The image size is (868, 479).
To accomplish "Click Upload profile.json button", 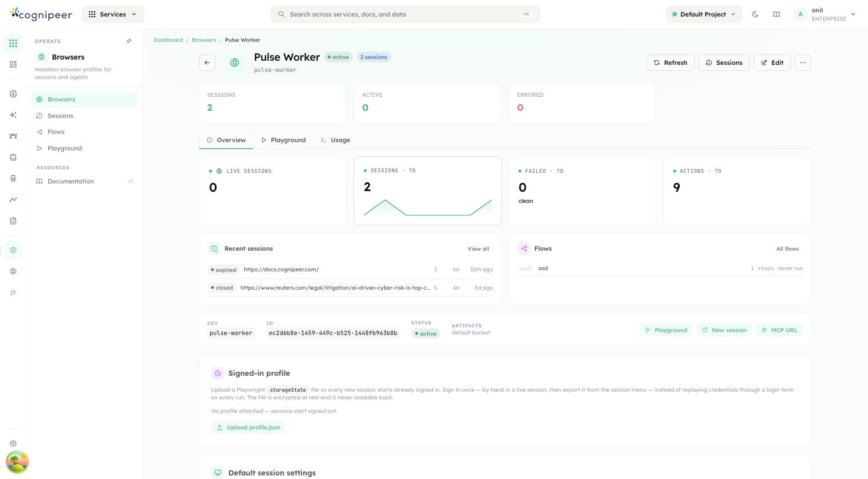I will click(248, 427).
